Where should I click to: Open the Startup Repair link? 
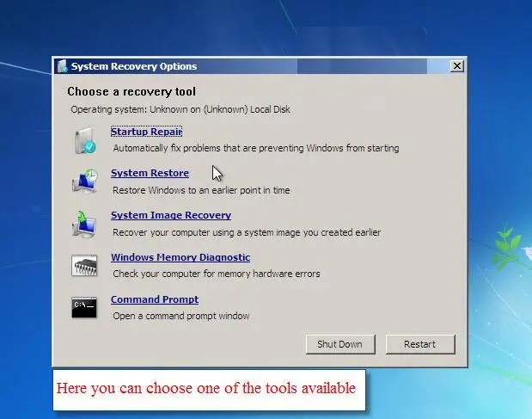[x=147, y=132]
